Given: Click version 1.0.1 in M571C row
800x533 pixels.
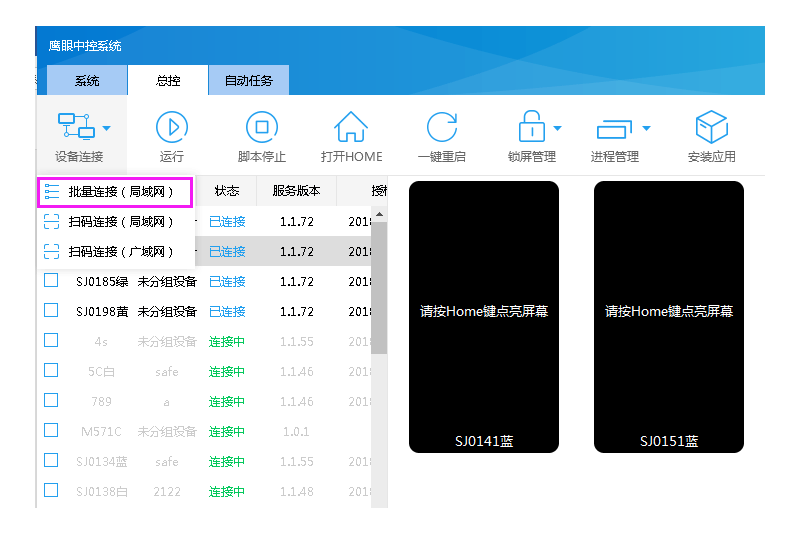Looking at the screenshot, I should [296, 432].
